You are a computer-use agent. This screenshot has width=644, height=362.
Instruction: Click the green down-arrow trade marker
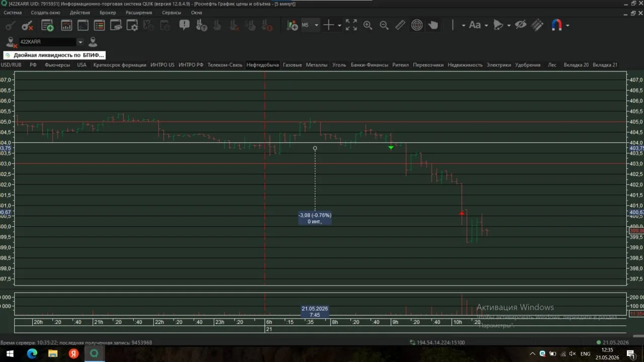click(x=391, y=147)
